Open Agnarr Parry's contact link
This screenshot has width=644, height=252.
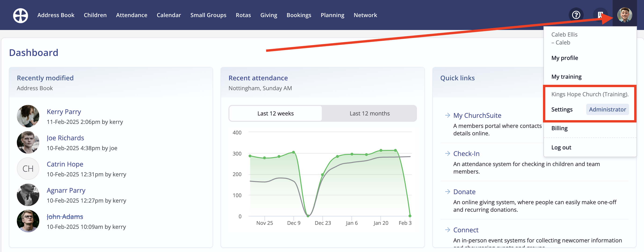pos(66,190)
